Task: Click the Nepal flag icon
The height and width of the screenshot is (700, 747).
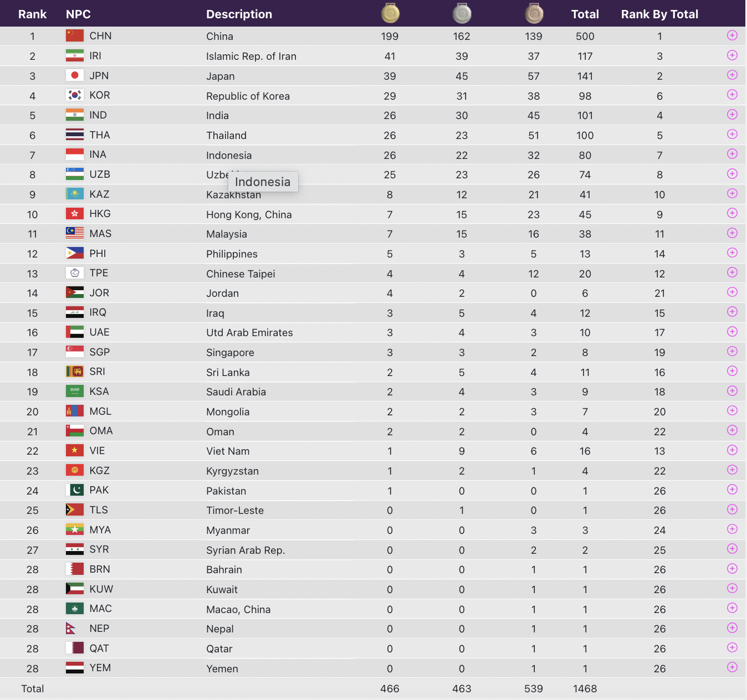Action: 71,629
